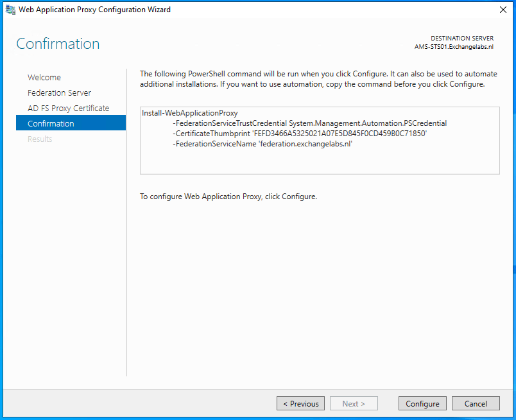The width and height of the screenshot is (516, 420).
Task: Click the greyed-out Results step
Action: [40, 139]
